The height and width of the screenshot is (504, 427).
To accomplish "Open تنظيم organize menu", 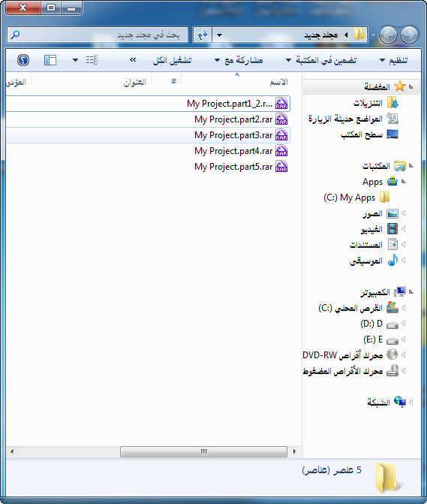I will [394, 60].
